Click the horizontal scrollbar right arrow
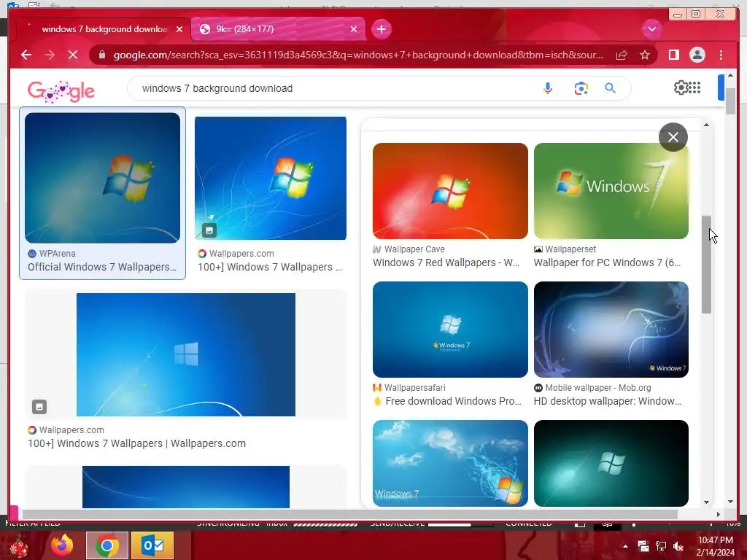747x560 pixels. click(719, 514)
